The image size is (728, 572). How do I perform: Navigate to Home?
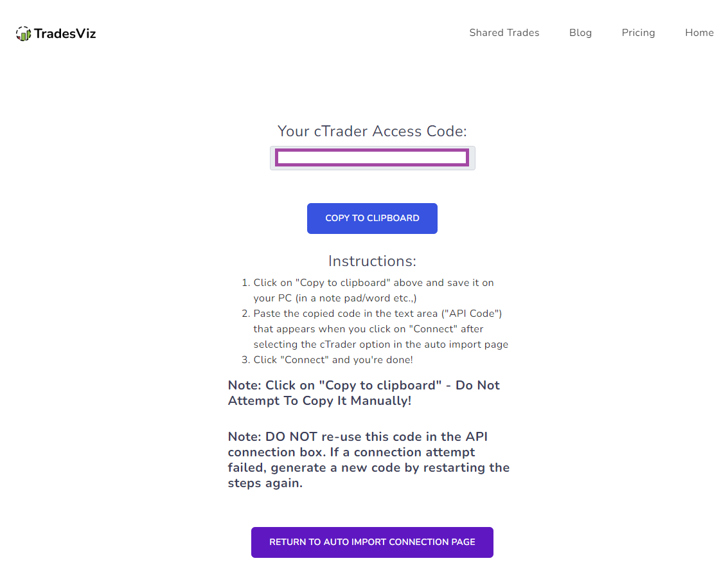tap(699, 33)
